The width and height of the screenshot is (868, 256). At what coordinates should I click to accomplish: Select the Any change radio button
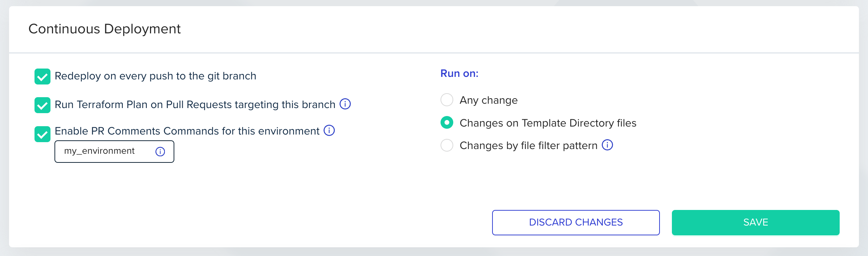pos(447,100)
